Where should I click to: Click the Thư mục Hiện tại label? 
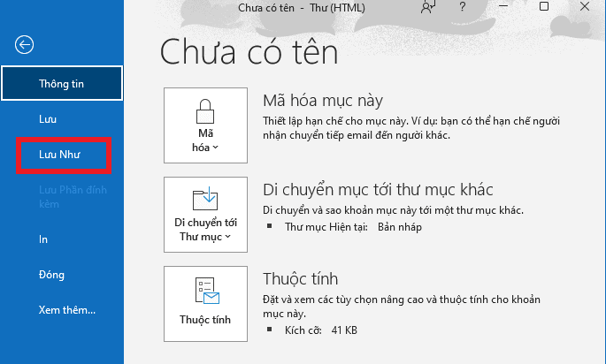click(x=326, y=227)
